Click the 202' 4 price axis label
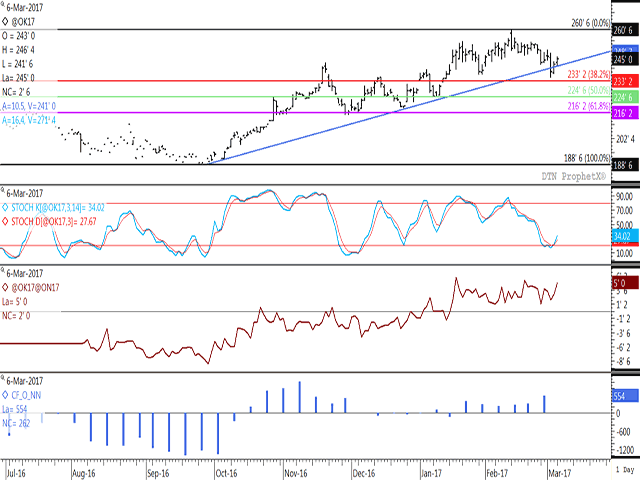The image size is (640, 480). point(625,140)
